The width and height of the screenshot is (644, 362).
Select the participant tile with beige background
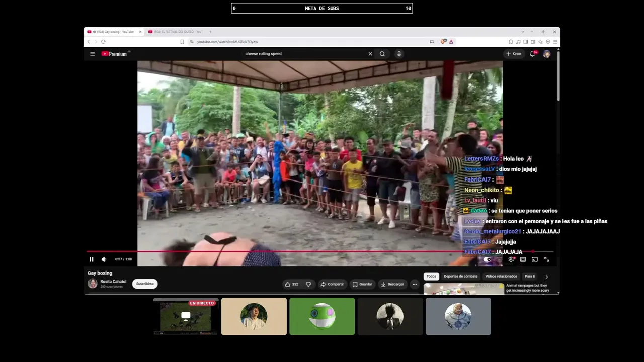pyautogui.click(x=254, y=316)
